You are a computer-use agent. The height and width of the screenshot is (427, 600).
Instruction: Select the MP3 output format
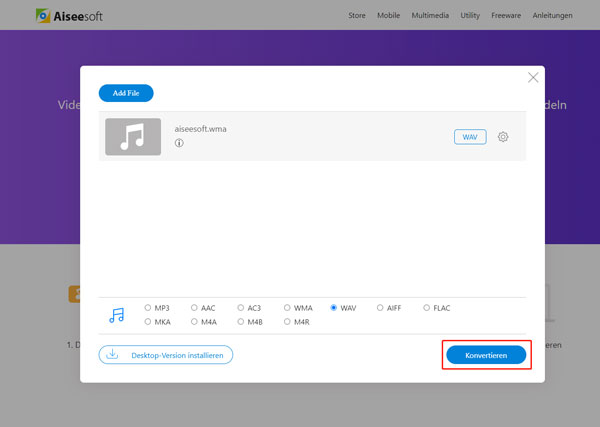[x=149, y=308]
